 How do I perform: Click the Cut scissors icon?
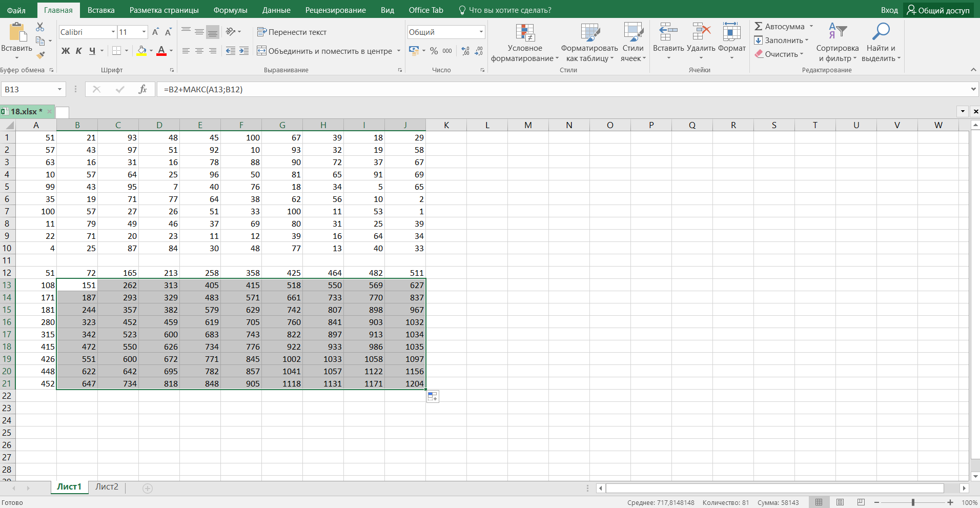click(x=40, y=27)
